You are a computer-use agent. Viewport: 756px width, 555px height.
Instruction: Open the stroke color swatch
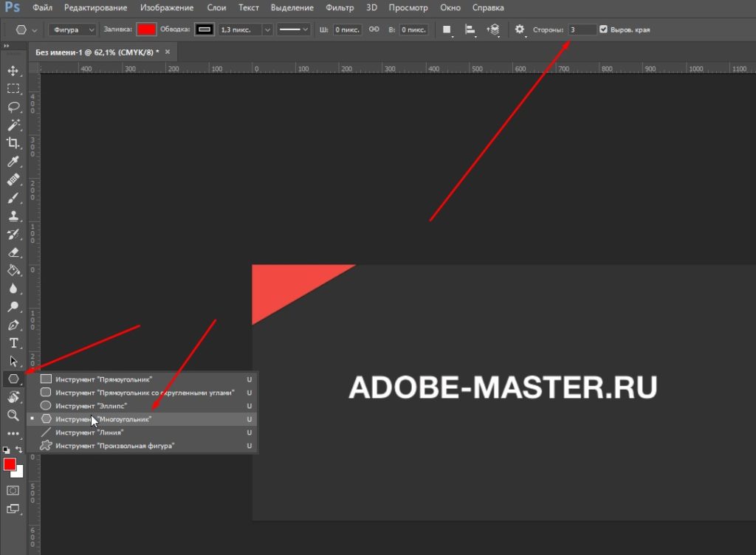coord(205,30)
